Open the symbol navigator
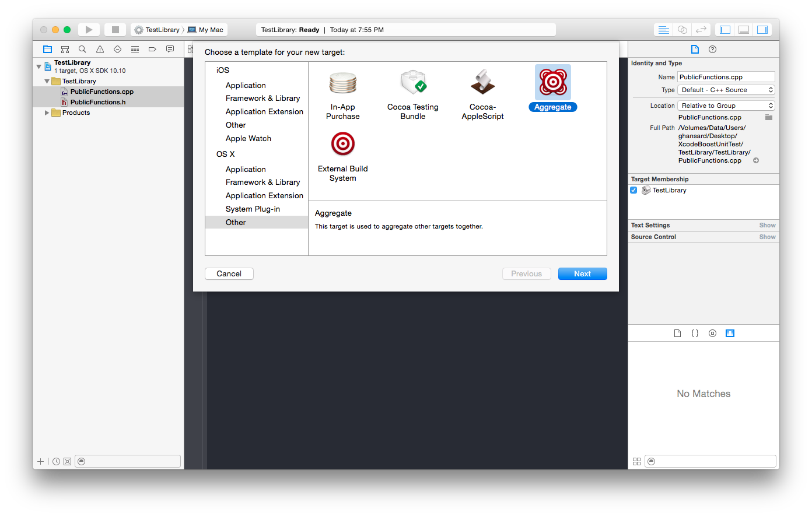This screenshot has width=812, height=516. click(x=65, y=49)
